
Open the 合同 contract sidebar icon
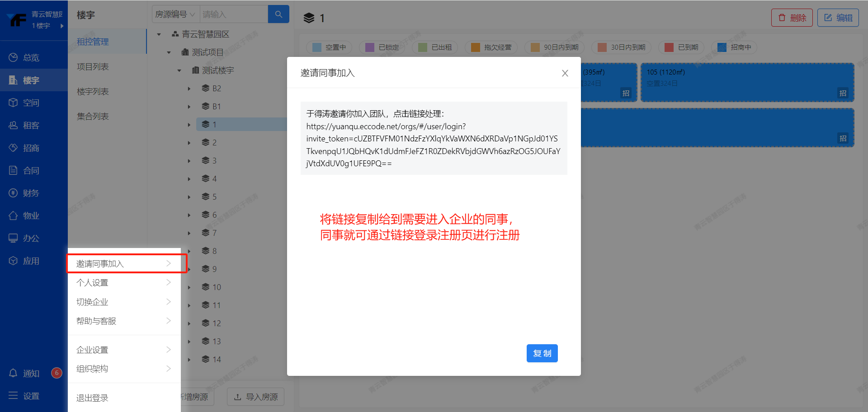point(14,170)
